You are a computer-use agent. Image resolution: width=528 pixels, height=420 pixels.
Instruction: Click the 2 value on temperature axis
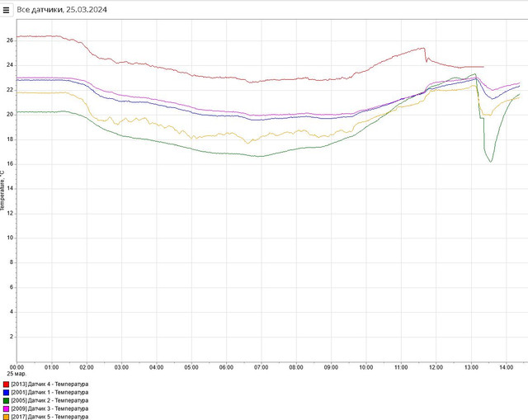pos(12,337)
